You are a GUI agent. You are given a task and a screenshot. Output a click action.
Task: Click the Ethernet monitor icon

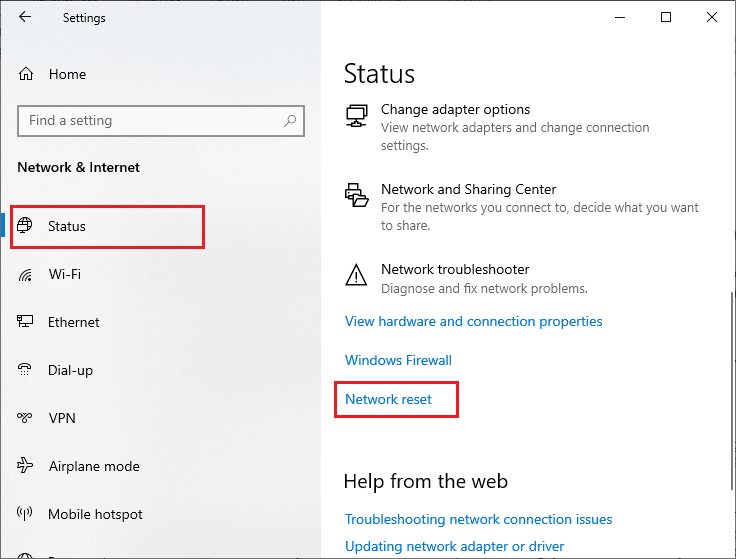coord(25,322)
